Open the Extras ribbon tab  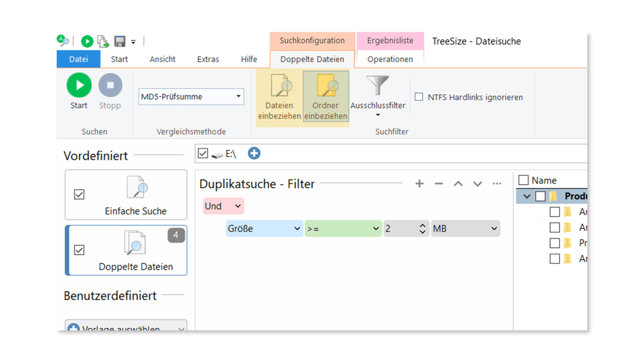pyautogui.click(x=208, y=59)
